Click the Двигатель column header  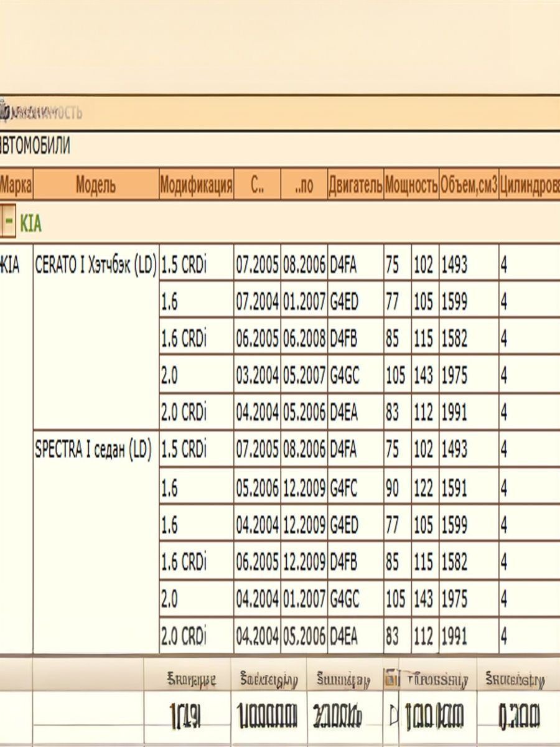355,185
